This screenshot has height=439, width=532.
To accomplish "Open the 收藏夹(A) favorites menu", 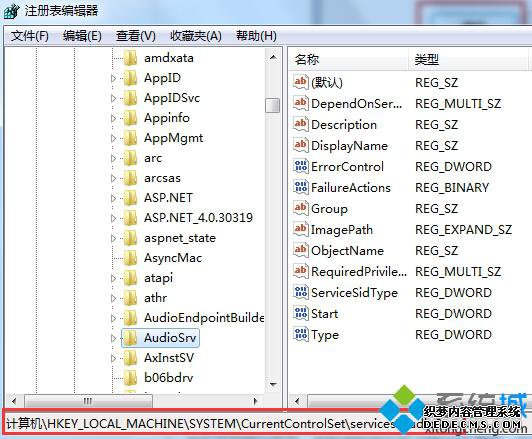I will (196, 36).
